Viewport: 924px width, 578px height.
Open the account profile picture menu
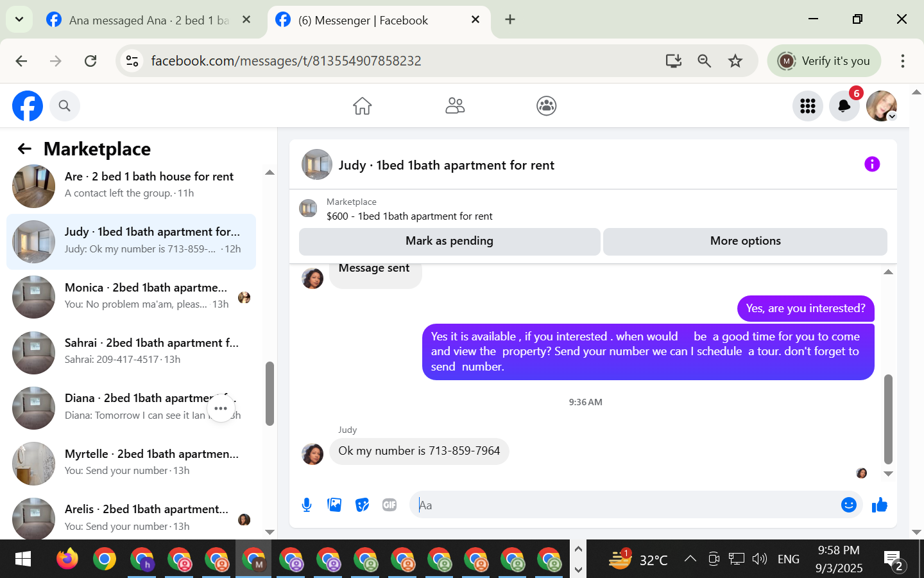tap(882, 106)
